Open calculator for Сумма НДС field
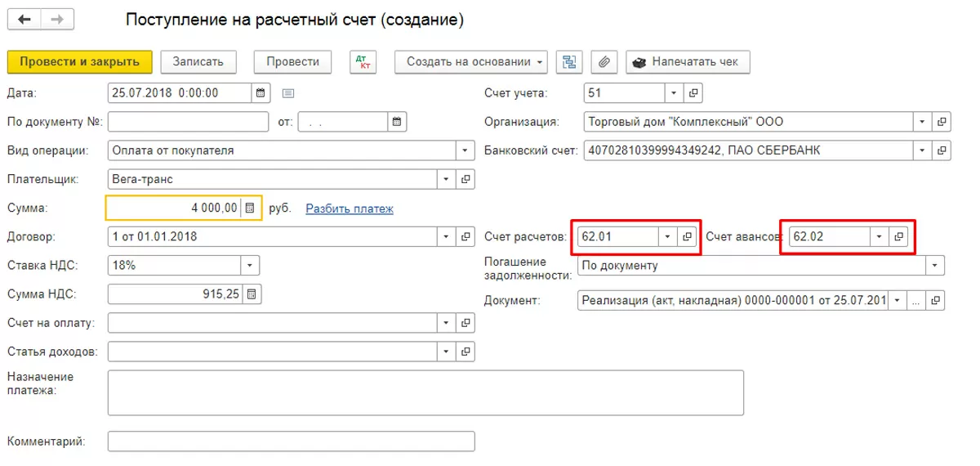This screenshot has width=980, height=466. click(252, 294)
